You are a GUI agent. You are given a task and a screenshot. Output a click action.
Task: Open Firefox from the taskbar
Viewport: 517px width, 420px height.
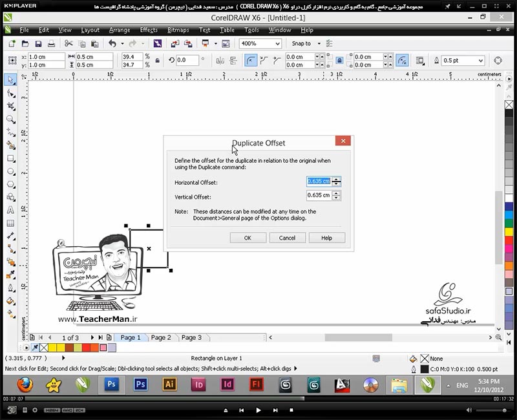[x=25, y=384]
